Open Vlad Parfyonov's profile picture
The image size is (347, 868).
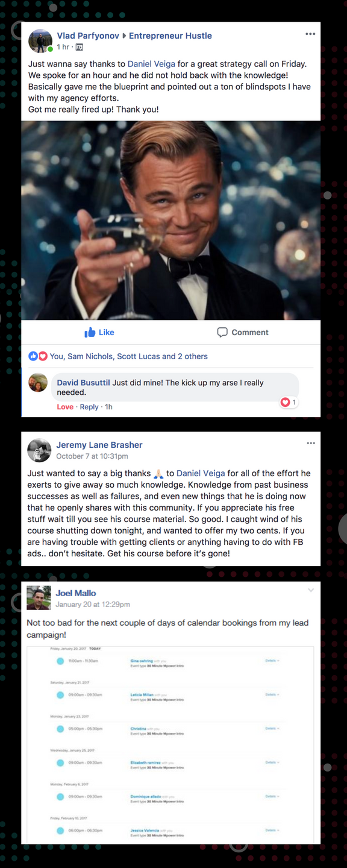click(40, 41)
